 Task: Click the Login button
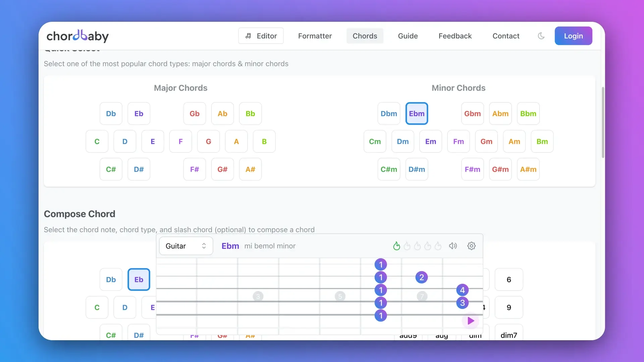tap(573, 36)
